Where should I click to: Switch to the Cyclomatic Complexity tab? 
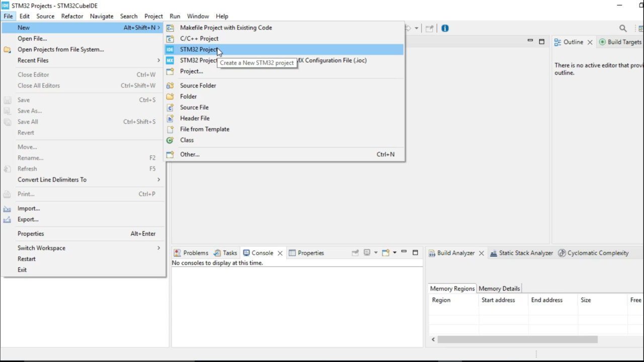pos(594,253)
